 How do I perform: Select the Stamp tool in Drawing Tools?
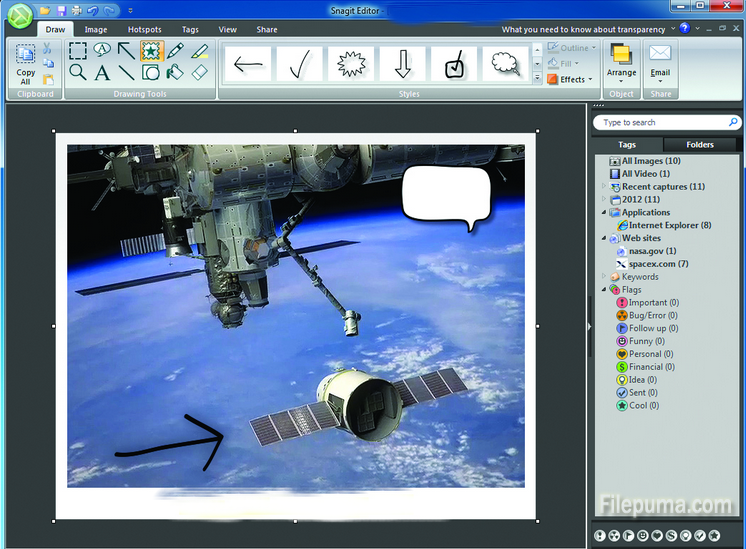tap(151, 51)
